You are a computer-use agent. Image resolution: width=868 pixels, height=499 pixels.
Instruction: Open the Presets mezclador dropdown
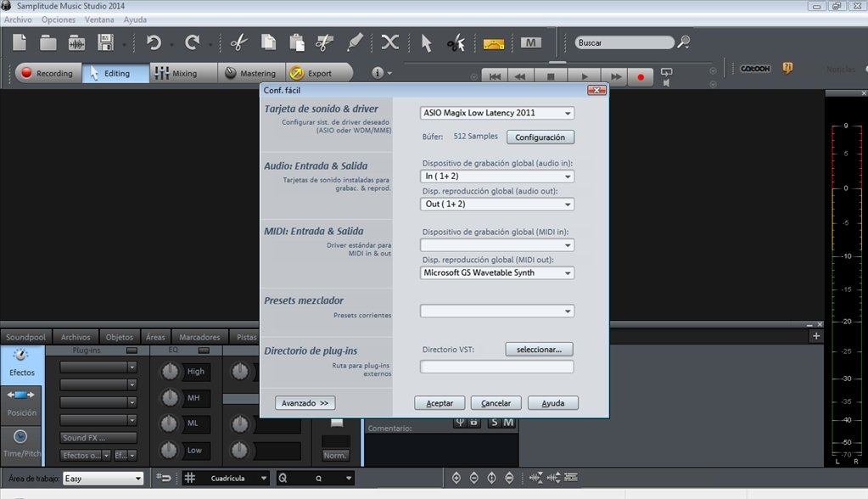(x=496, y=311)
